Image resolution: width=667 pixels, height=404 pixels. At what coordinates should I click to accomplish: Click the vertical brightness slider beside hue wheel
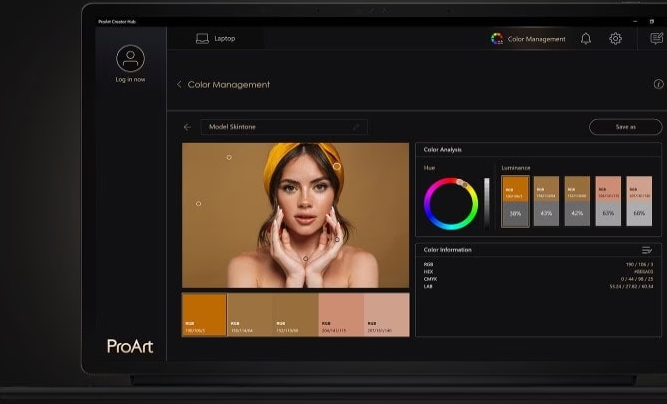click(x=487, y=203)
